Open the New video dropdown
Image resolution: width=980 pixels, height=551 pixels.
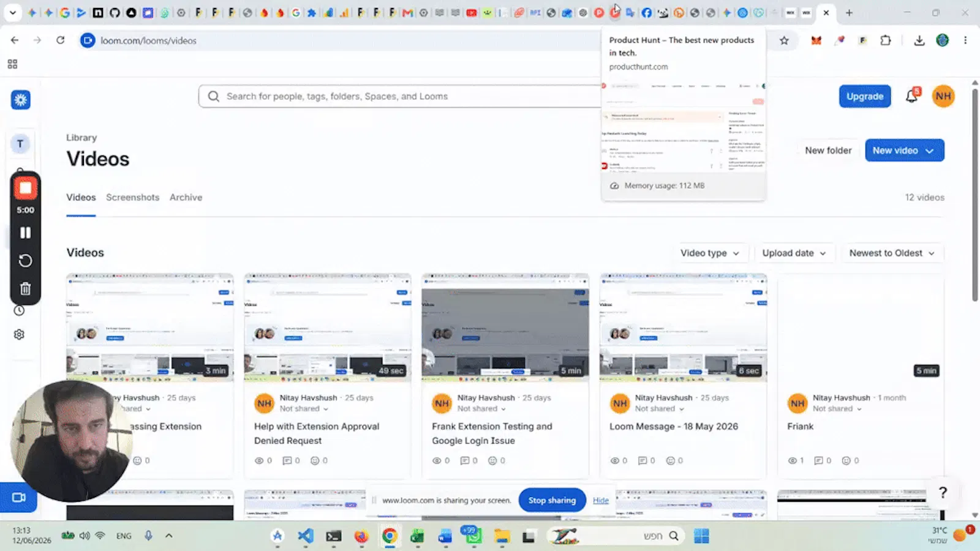click(904, 151)
